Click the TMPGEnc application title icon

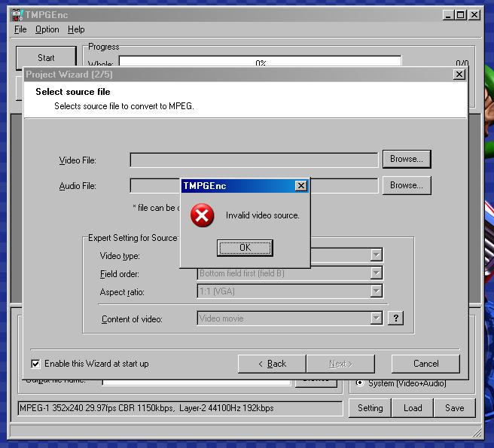point(17,15)
